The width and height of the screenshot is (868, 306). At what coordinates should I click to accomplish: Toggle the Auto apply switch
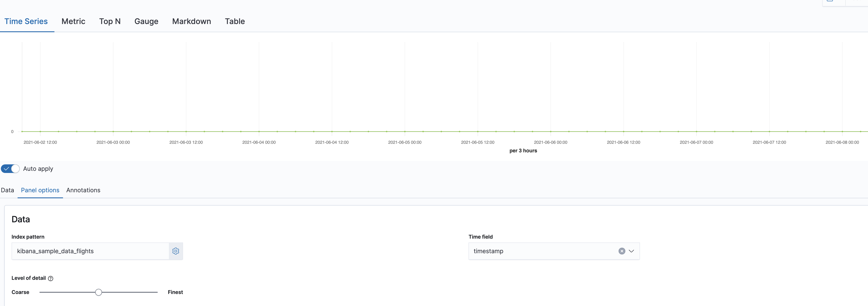[10, 169]
